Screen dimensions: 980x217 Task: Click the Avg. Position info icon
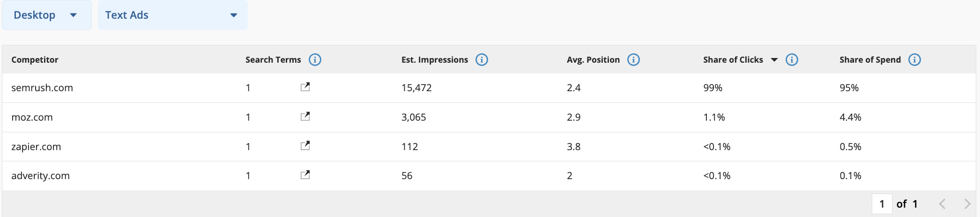pos(633,60)
